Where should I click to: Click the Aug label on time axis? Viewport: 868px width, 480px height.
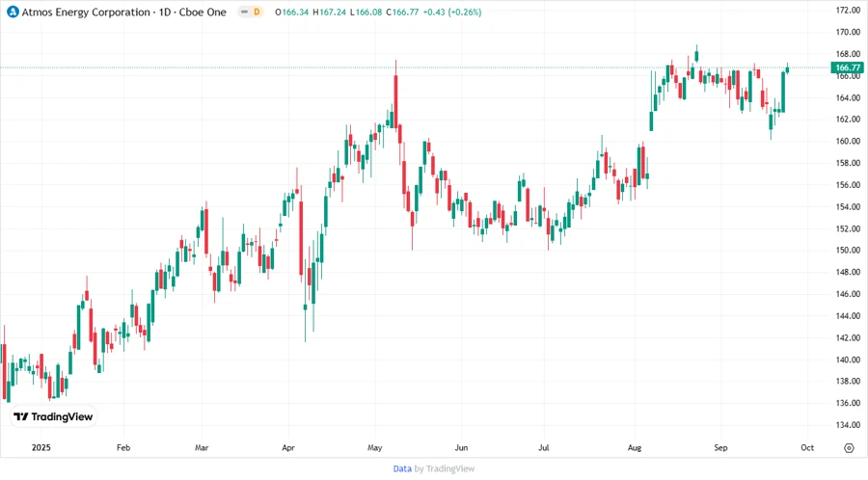point(635,447)
